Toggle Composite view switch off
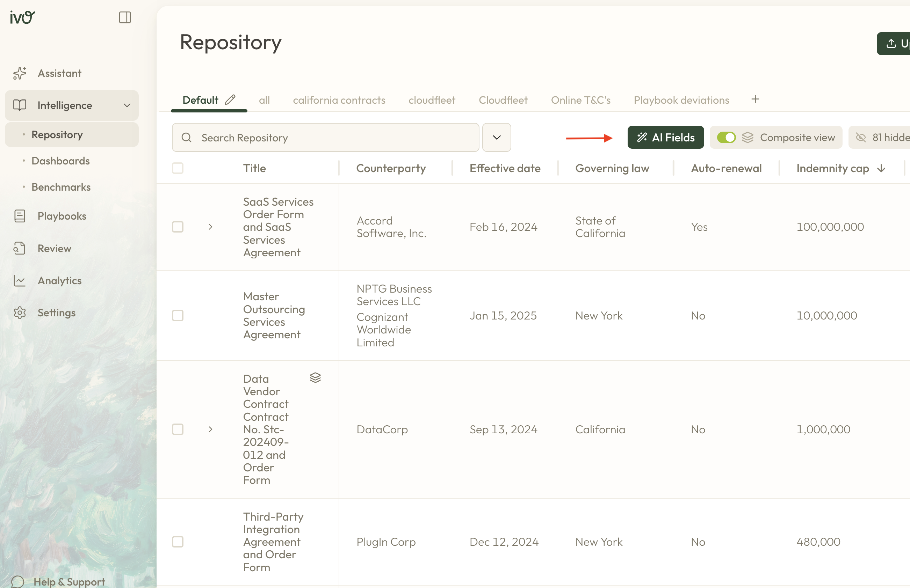Screen dimensions: 910x588 click(726, 138)
